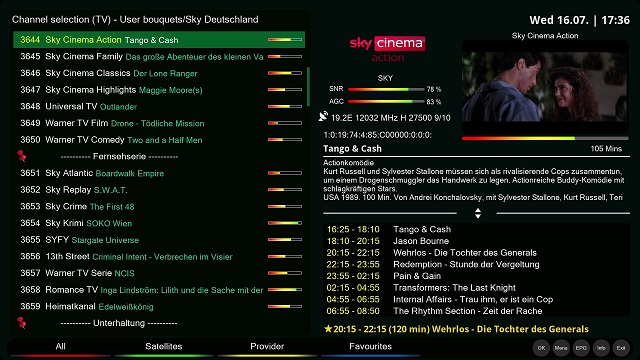Select EPG entry The Rhythm Section
Viewport: 640px width, 360px height.
pos(476,311)
